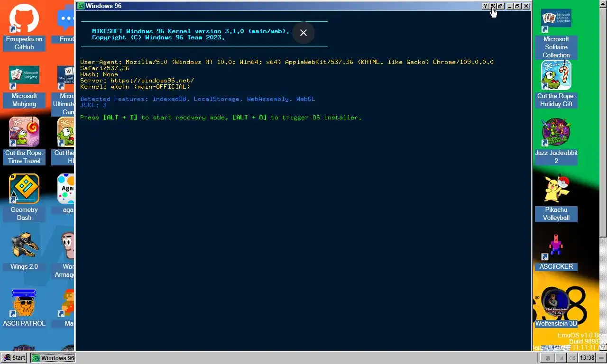Open the chat notifications tray icon
607x364 pixels.
click(548, 358)
